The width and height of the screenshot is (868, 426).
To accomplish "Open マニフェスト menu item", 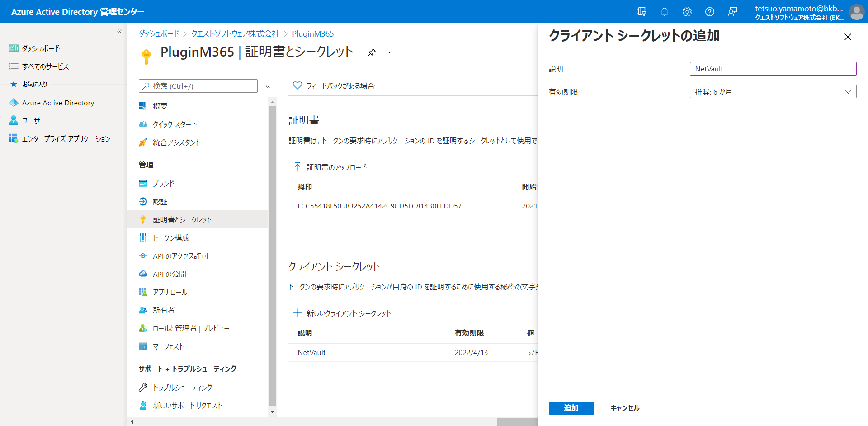I will 198,346.
